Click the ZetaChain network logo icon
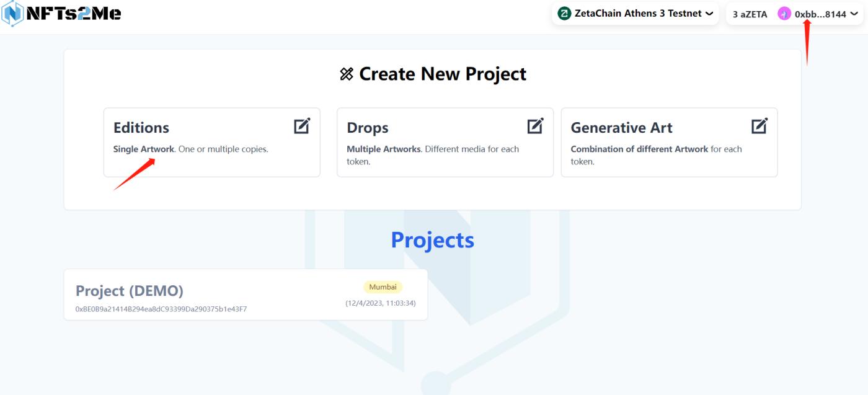This screenshot has width=868, height=395. coord(564,14)
